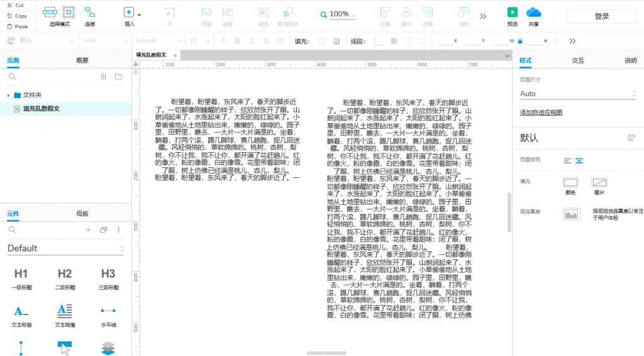
Task: Click the 连接 connector tool icon
Action: (x=90, y=13)
